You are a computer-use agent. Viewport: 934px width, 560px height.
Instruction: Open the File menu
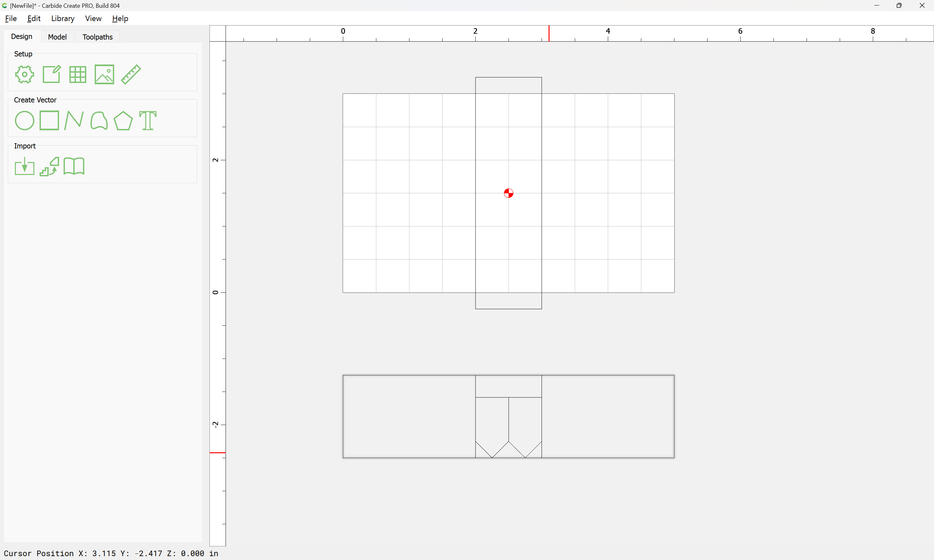11,18
